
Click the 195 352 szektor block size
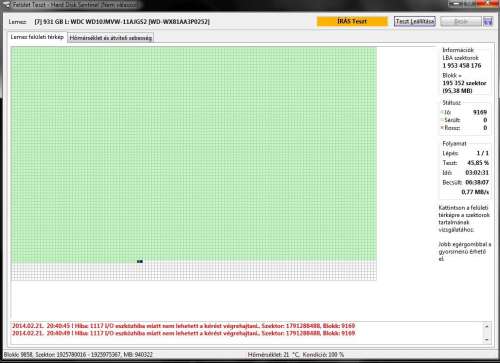(464, 83)
